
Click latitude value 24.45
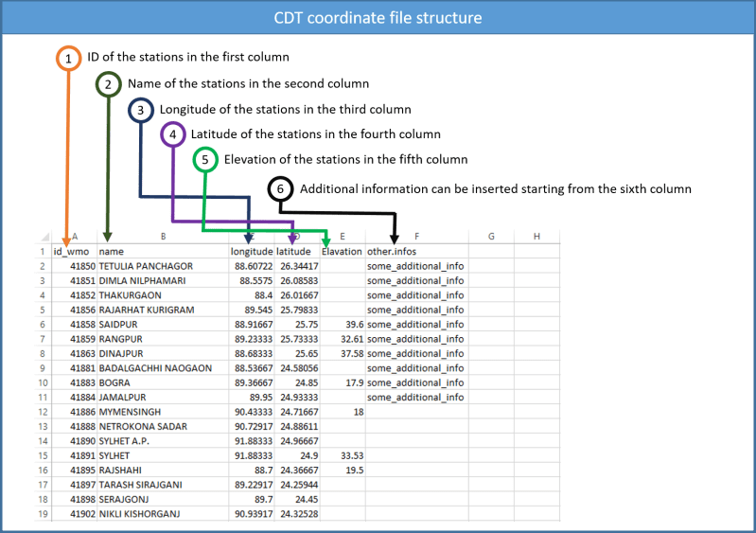297,500
